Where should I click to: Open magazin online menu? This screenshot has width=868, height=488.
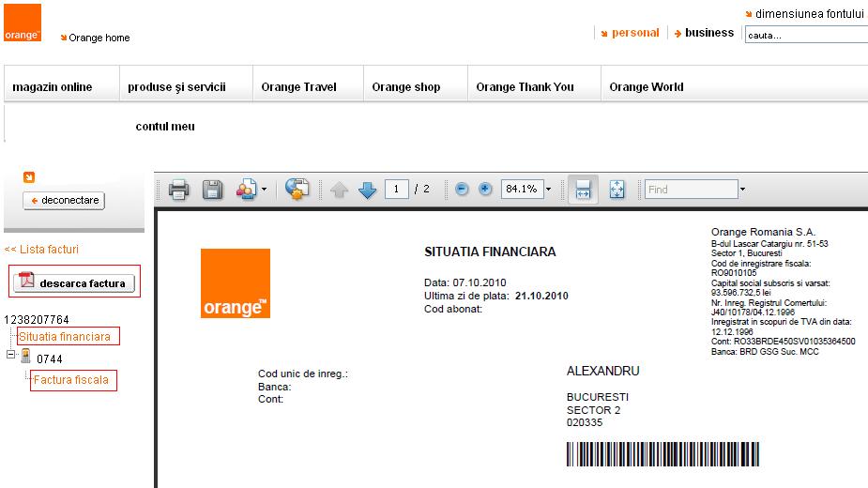pos(53,87)
